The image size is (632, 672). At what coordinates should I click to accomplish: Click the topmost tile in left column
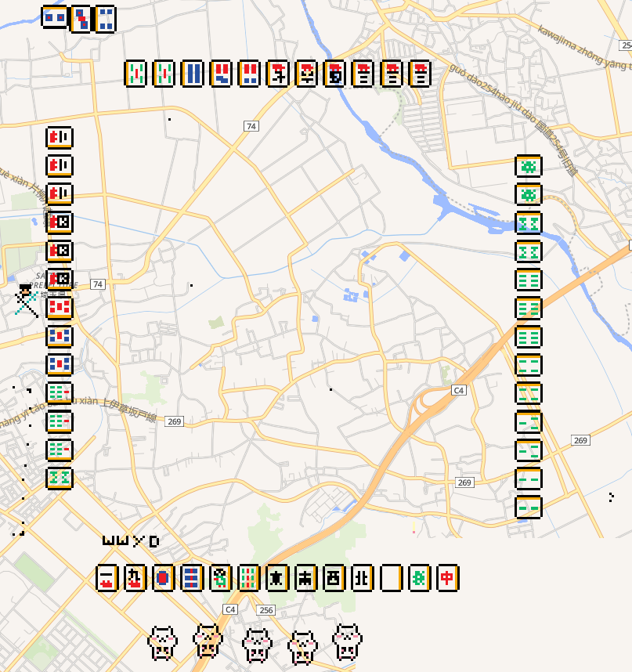(60, 137)
